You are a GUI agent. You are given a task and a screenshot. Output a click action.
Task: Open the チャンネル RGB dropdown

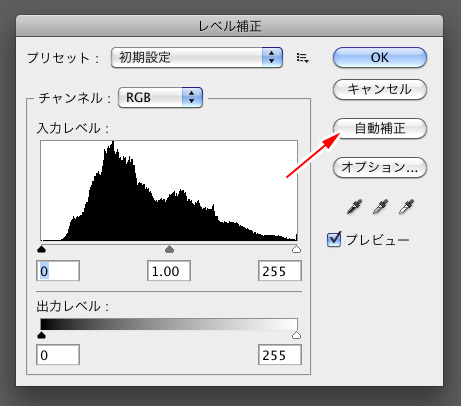pos(160,97)
